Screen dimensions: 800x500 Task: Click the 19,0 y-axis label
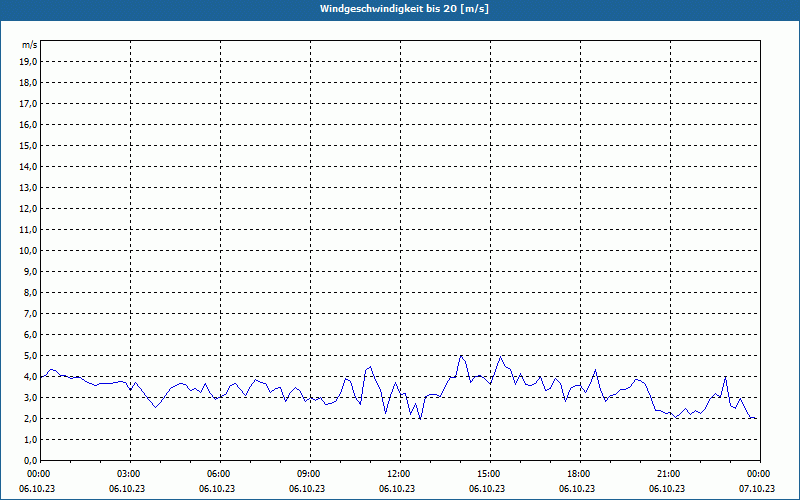click(28, 62)
